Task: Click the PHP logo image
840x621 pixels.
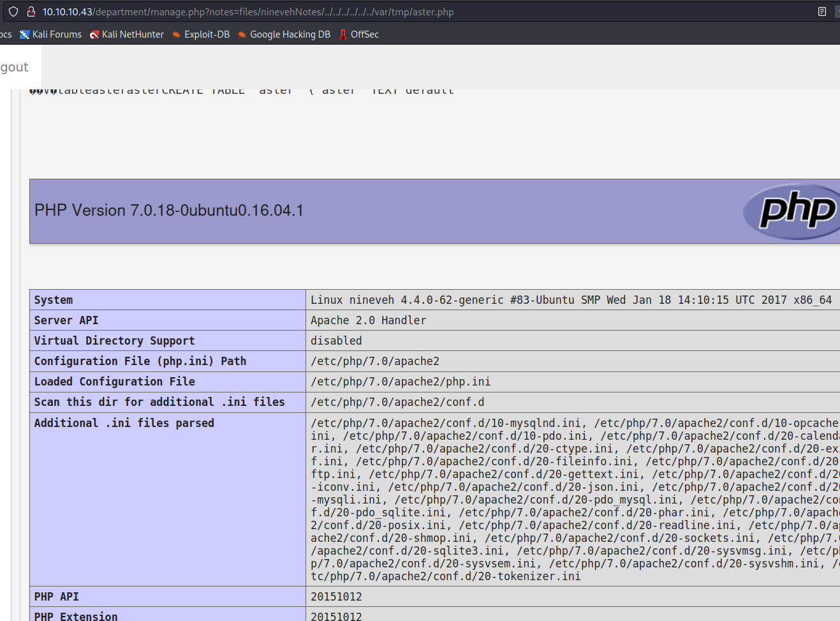Action: [x=792, y=211]
